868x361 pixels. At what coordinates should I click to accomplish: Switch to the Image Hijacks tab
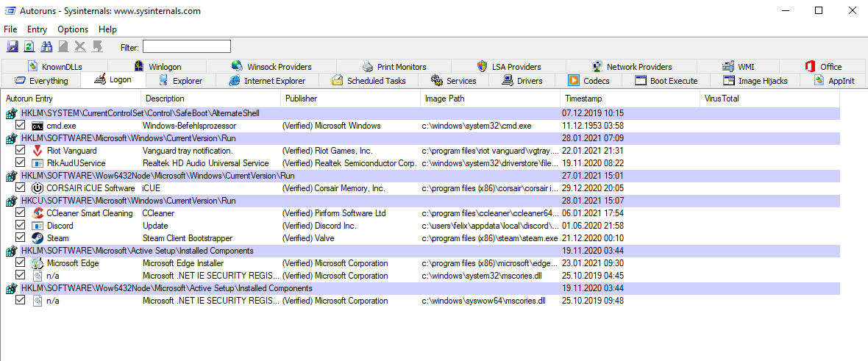pos(755,81)
